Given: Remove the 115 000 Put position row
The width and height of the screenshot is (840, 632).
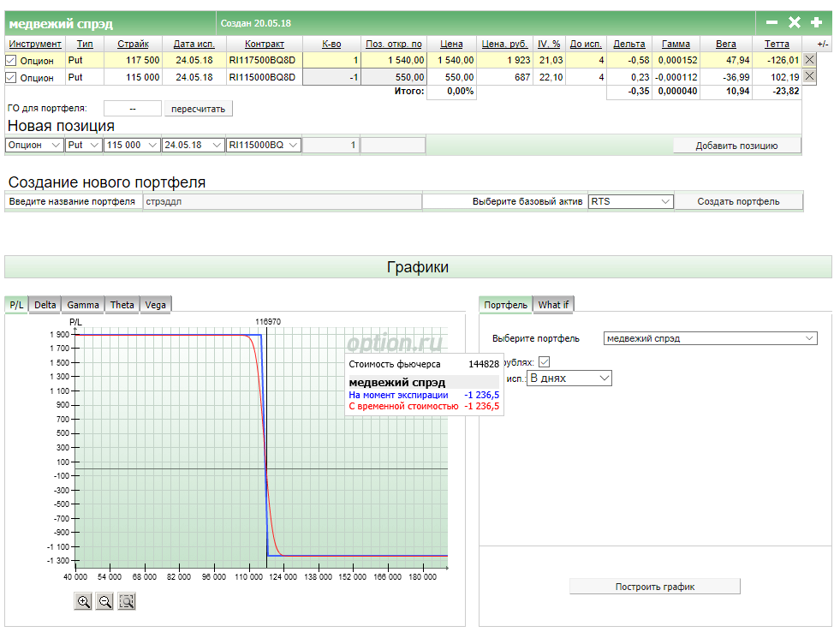Looking at the screenshot, I should pyautogui.click(x=809, y=77).
